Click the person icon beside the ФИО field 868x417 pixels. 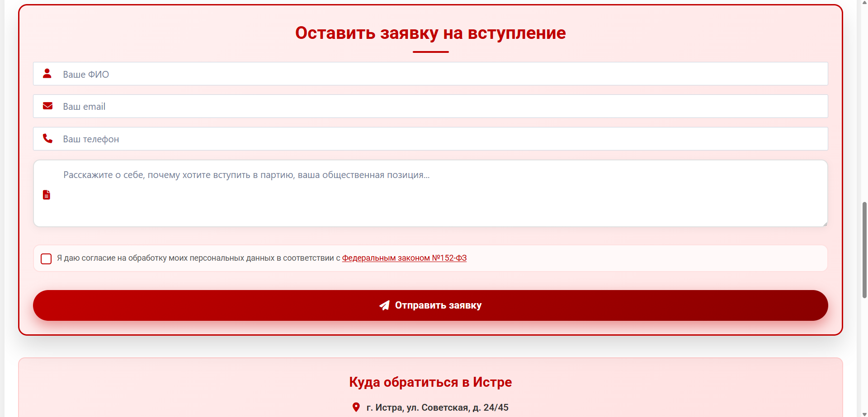click(47, 73)
